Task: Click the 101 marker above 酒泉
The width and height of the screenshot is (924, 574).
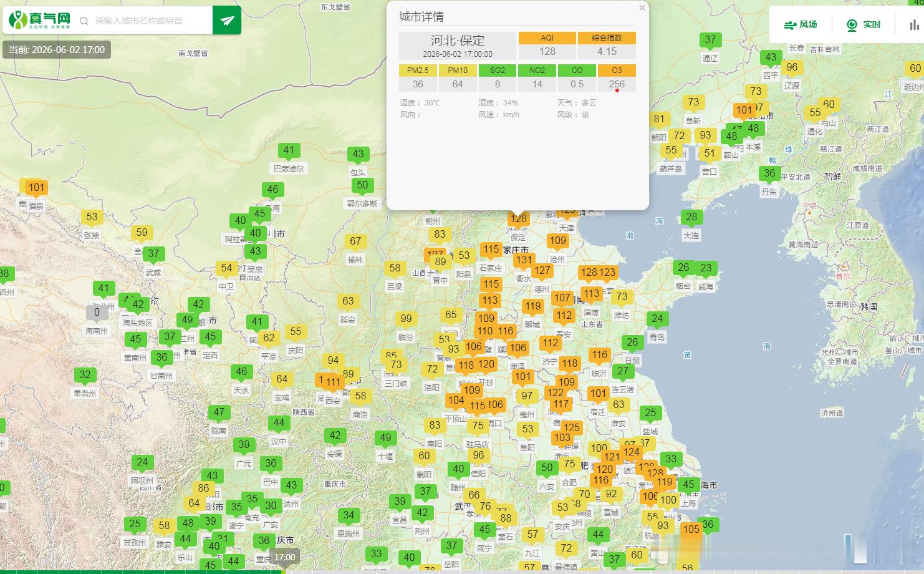Action: click(x=37, y=188)
